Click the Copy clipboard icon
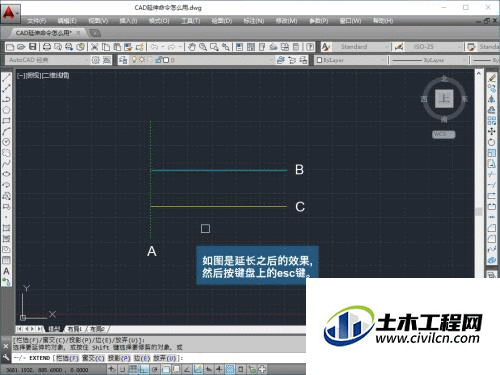This screenshot has height=375, width=500. click(x=106, y=47)
